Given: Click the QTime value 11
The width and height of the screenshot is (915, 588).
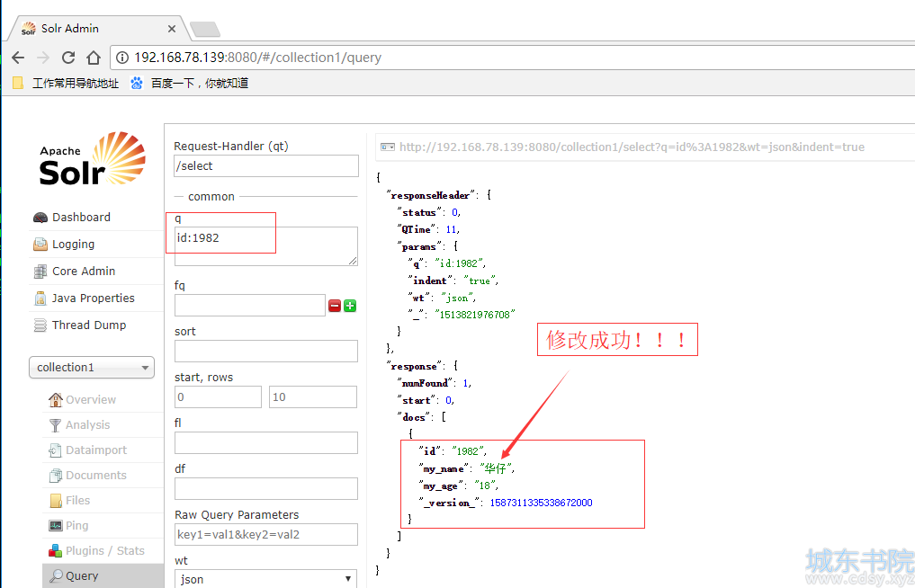Looking at the screenshot, I should coord(451,229).
